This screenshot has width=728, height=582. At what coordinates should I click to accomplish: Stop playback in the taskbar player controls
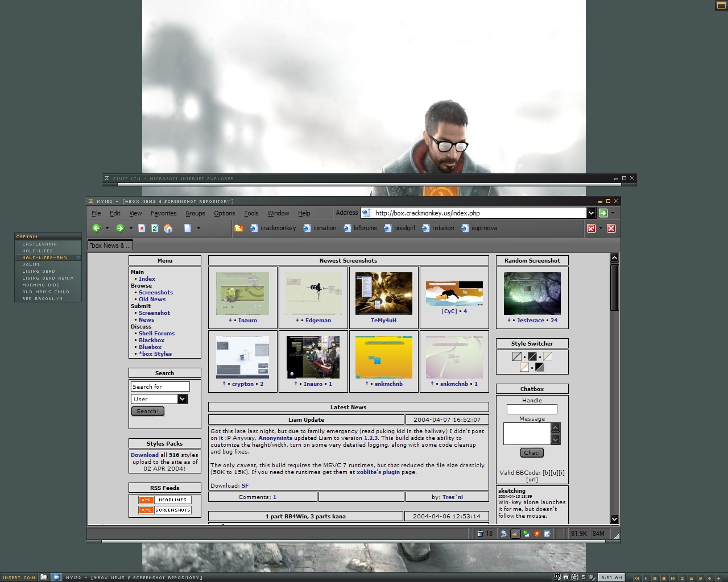pyautogui.click(x=664, y=578)
